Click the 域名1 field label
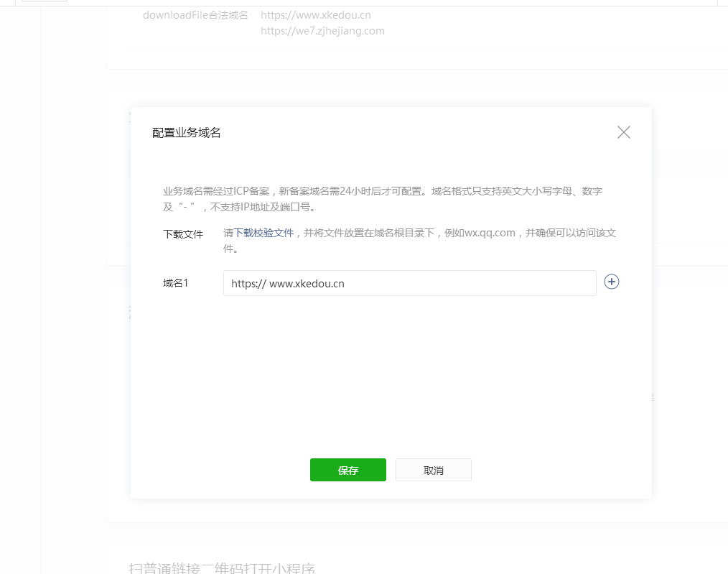Viewport: 728px width, 574px height. [175, 283]
